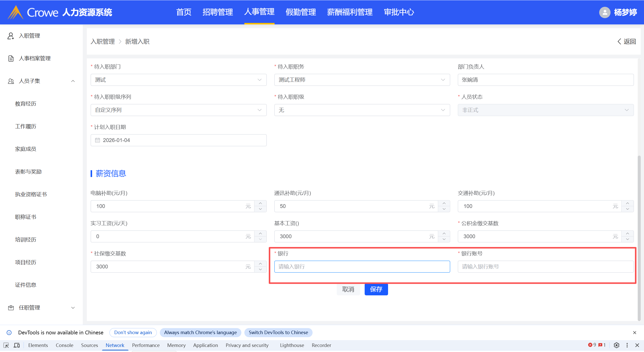644x352 pixels.
Task: Switch to the Console DevTools tab
Action: coord(64,345)
